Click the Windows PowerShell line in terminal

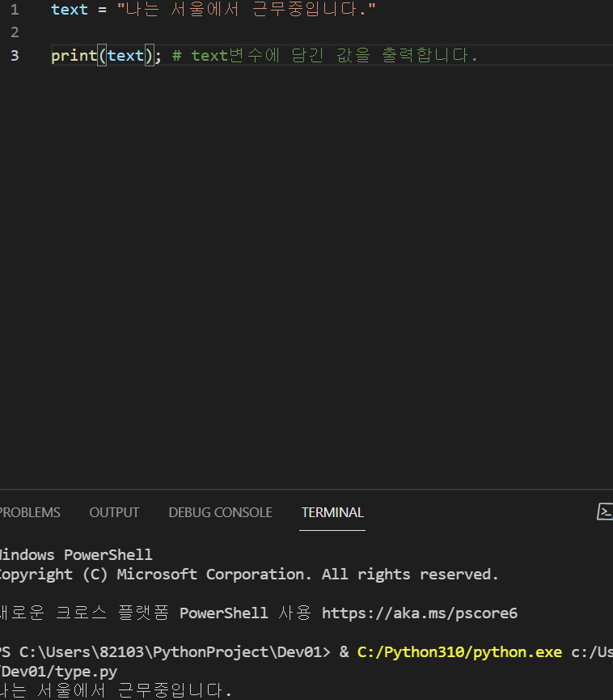click(76, 555)
